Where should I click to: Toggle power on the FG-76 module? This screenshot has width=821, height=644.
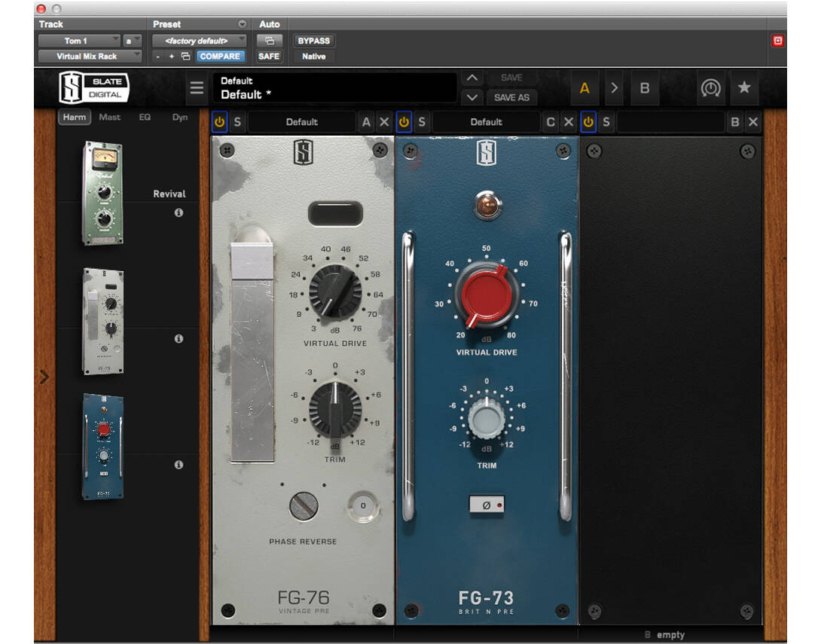pyautogui.click(x=219, y=122)
